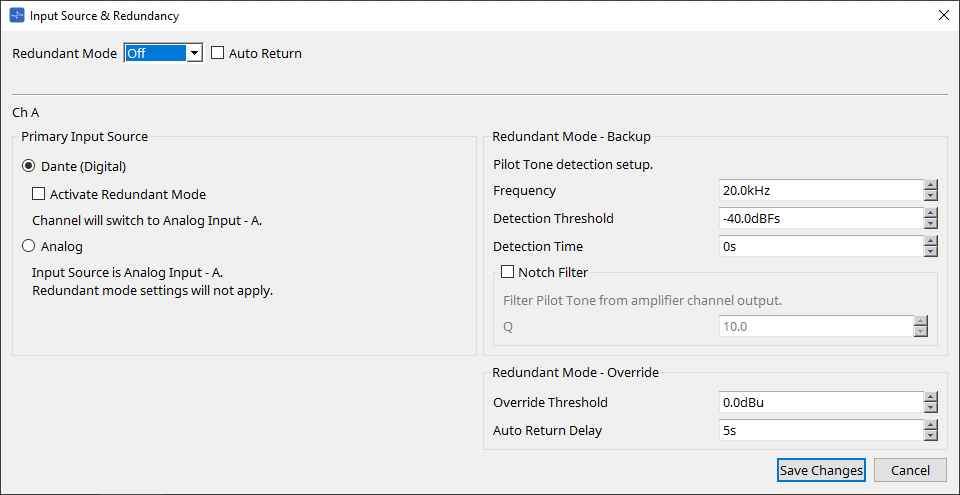Focus the Auto Return Delay field

(x=820, y=430)
